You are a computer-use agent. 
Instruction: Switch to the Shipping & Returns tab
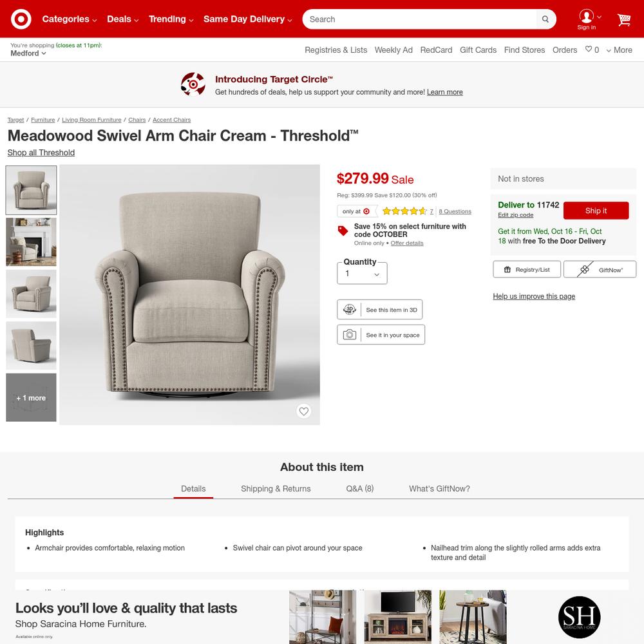click(276, 489)
